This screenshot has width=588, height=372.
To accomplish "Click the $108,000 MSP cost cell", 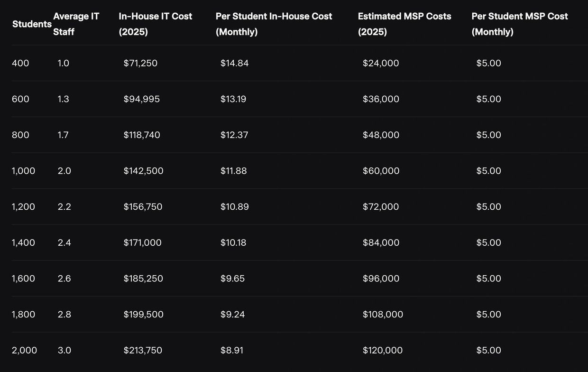I will coord(383,315).
